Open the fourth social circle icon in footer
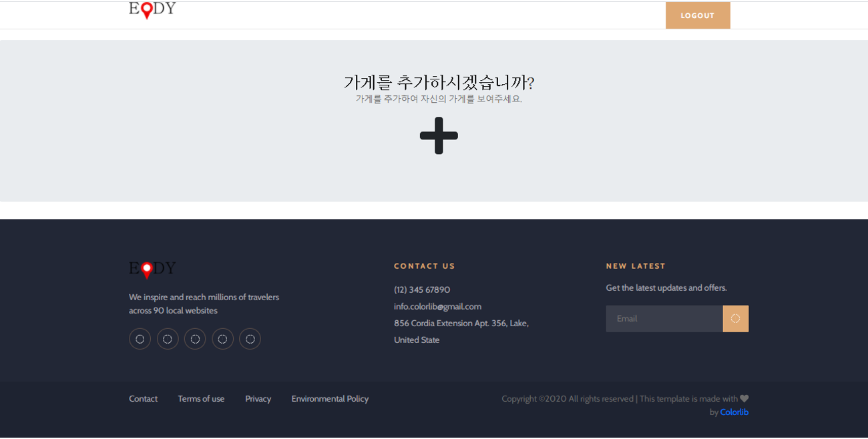 tap(222, 339)
